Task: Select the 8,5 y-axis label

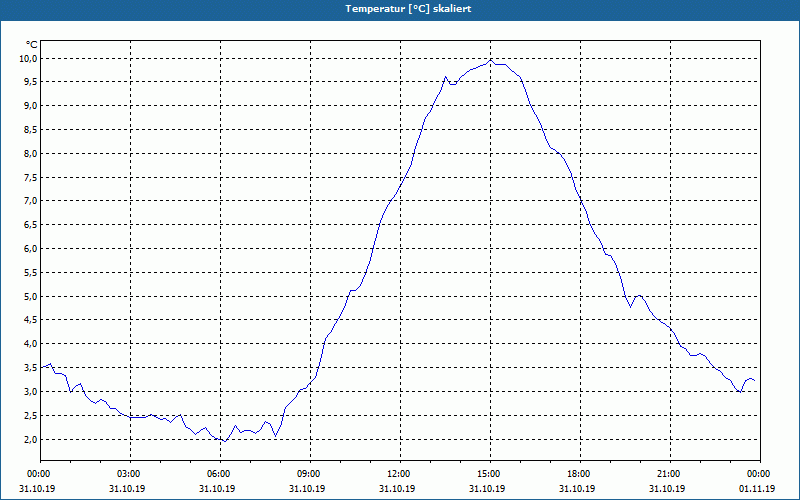Action: (31, 130)
